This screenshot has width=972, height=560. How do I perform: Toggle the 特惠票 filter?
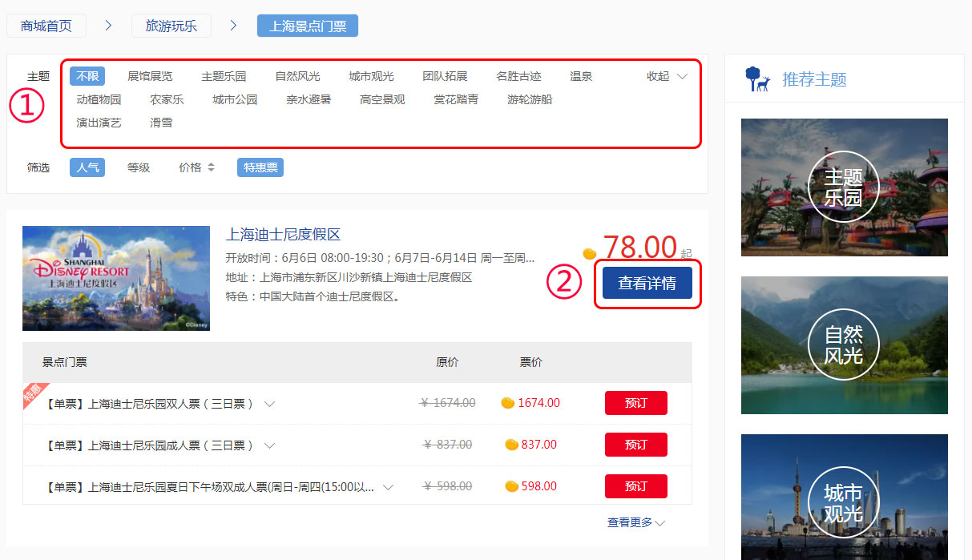[260, 167]
